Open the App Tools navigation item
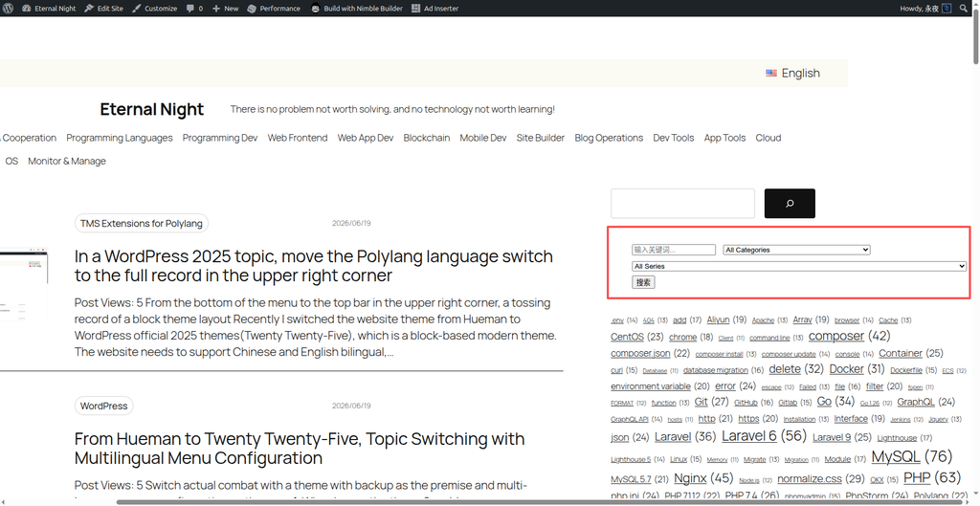The image size is (980, 506). (725, 138)
